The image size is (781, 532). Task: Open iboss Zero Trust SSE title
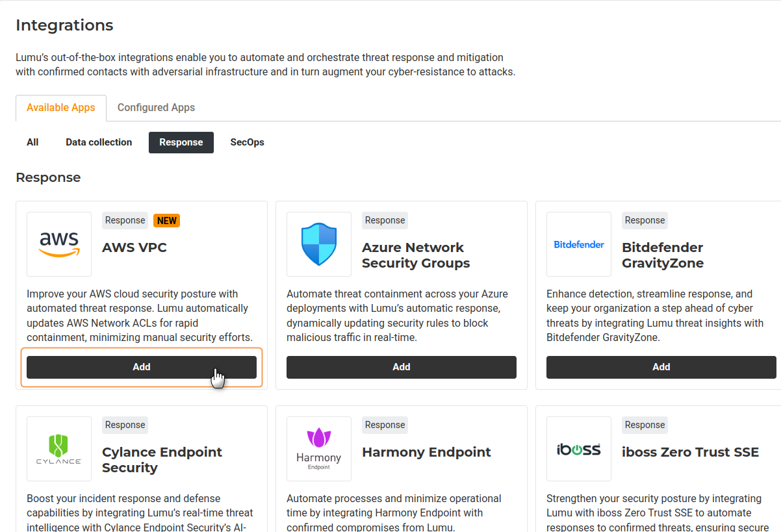click(x=690, y=452)
